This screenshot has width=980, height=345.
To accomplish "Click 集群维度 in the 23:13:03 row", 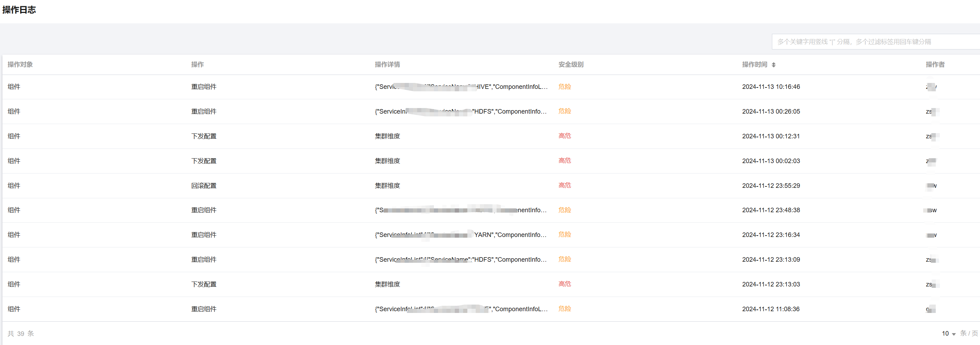I will click(387, 284).
